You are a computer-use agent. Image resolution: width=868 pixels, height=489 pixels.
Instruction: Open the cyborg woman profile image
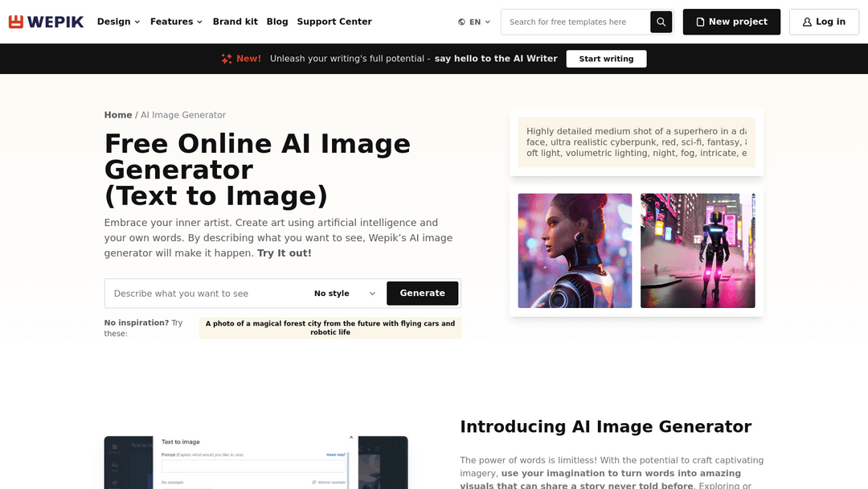575,250
